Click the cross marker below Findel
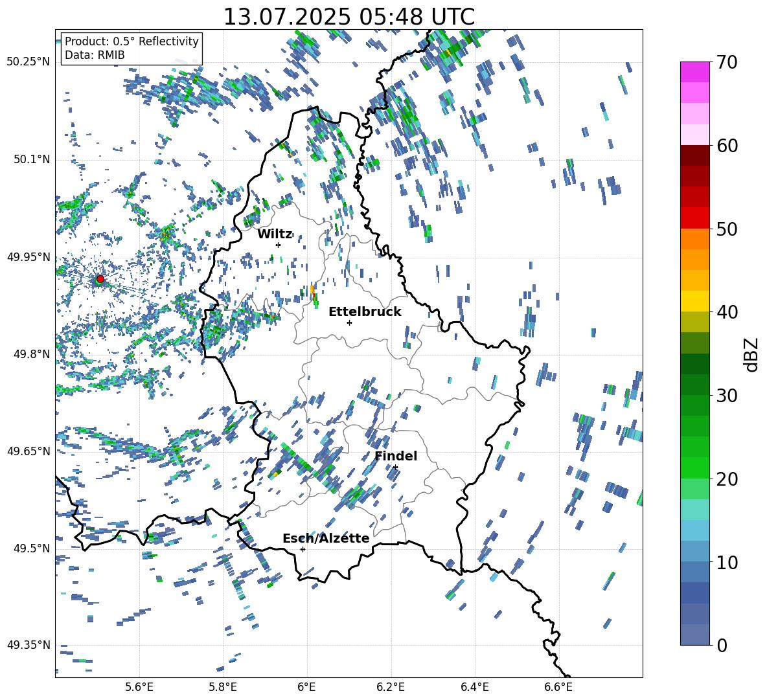 (x=395, y=468)
